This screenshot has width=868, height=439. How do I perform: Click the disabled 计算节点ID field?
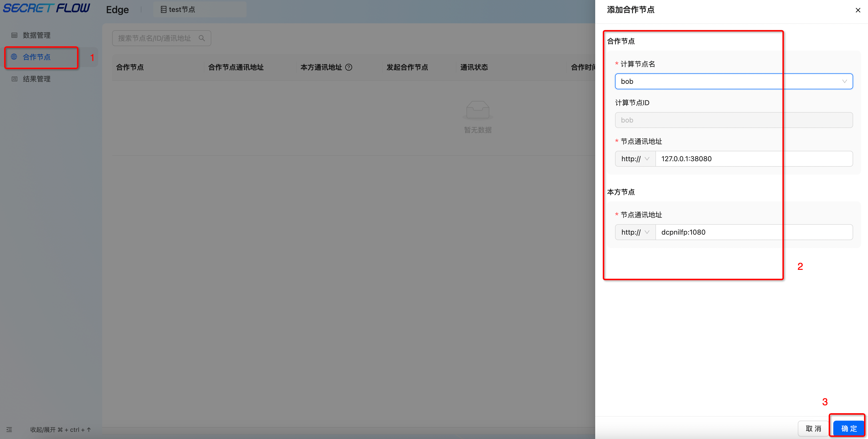[x=734, y=120]
